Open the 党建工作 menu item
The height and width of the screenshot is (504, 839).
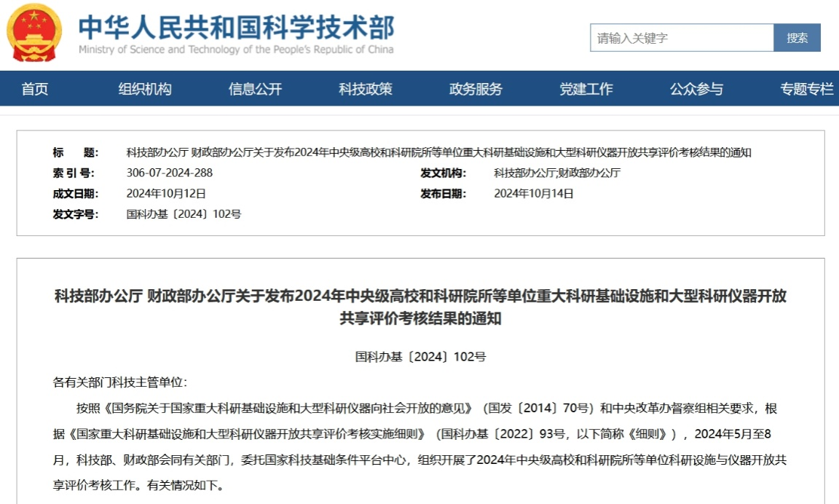coord(586,89)
